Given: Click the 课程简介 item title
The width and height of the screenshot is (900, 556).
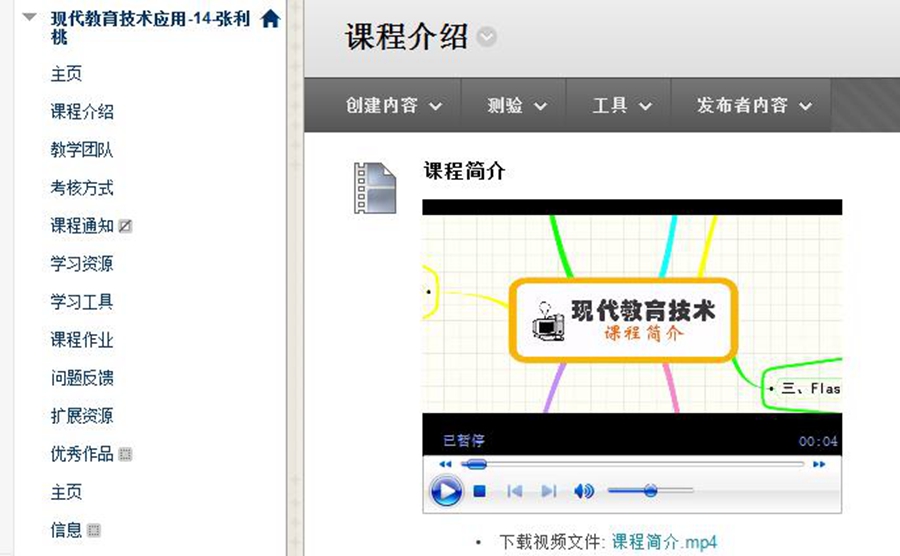Looking at the screenshot, I should pos(464,171).
